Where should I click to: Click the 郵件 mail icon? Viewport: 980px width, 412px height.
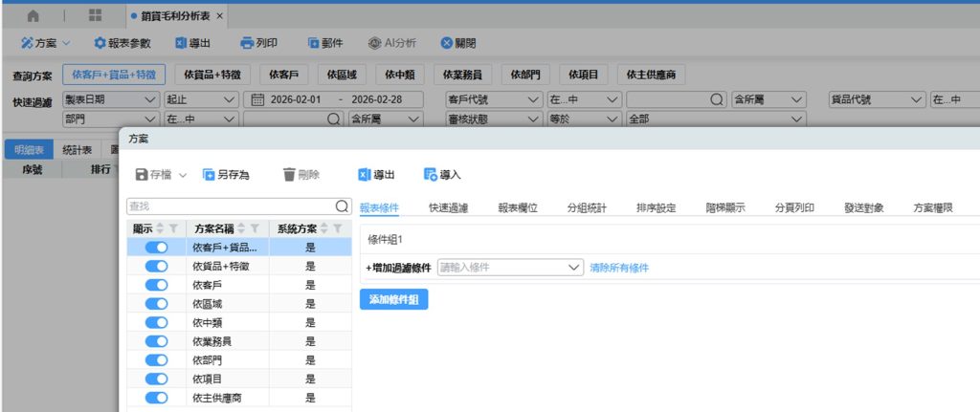point(313,43)
